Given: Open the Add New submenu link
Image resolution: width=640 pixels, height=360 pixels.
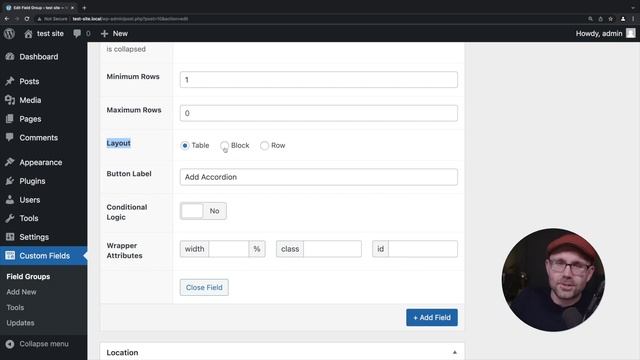Looking at the screenshot, I should (21, 292).
